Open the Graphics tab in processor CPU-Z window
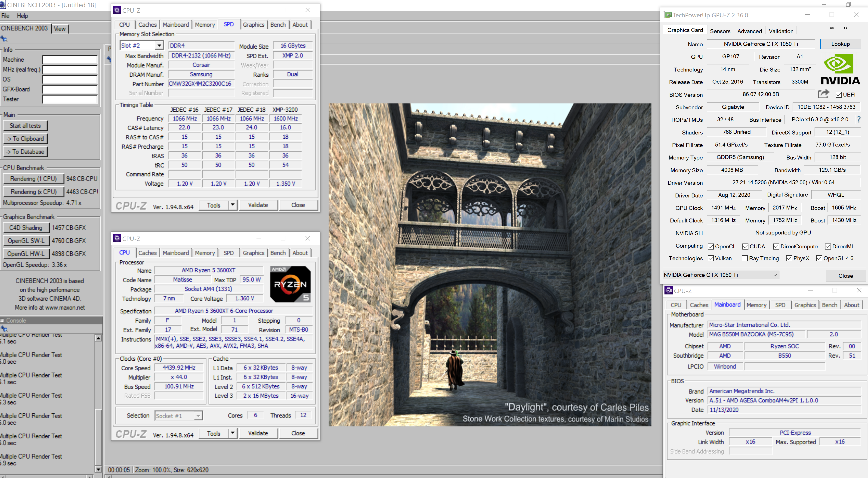The image size is (868, 478). coord(254,253)
